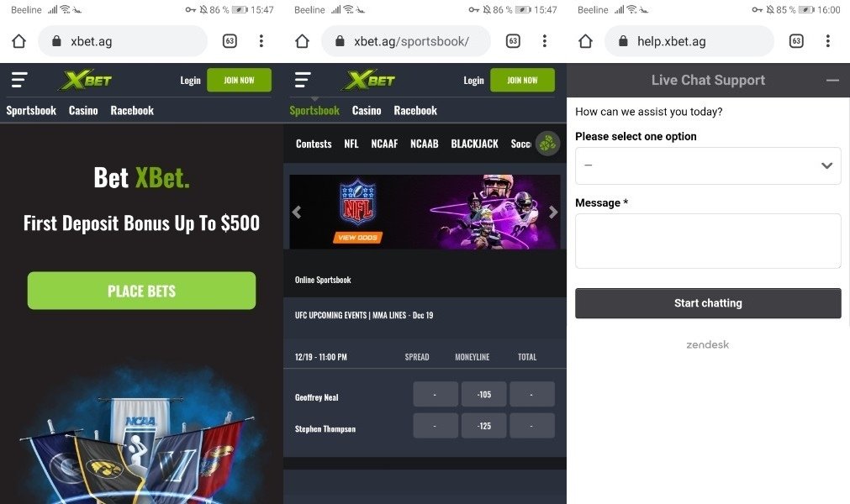
Task: Tap green round sports icon in the category bar
Action: click(547, 144)
